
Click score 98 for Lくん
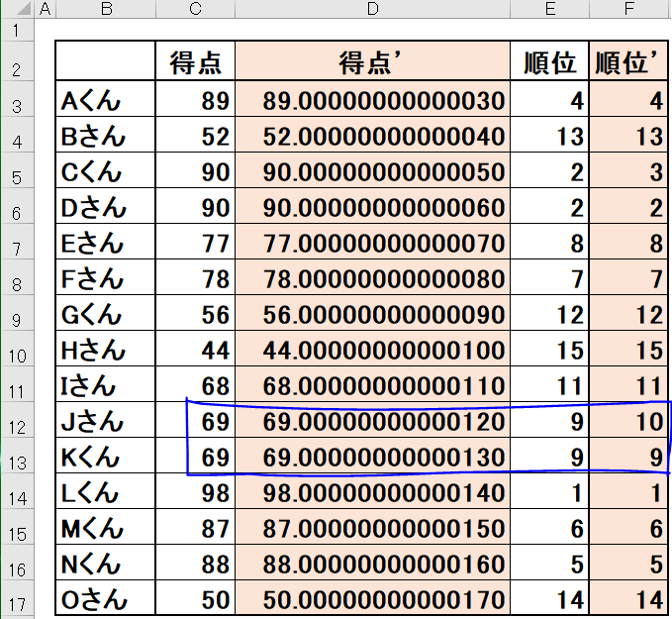coord(195,490)
